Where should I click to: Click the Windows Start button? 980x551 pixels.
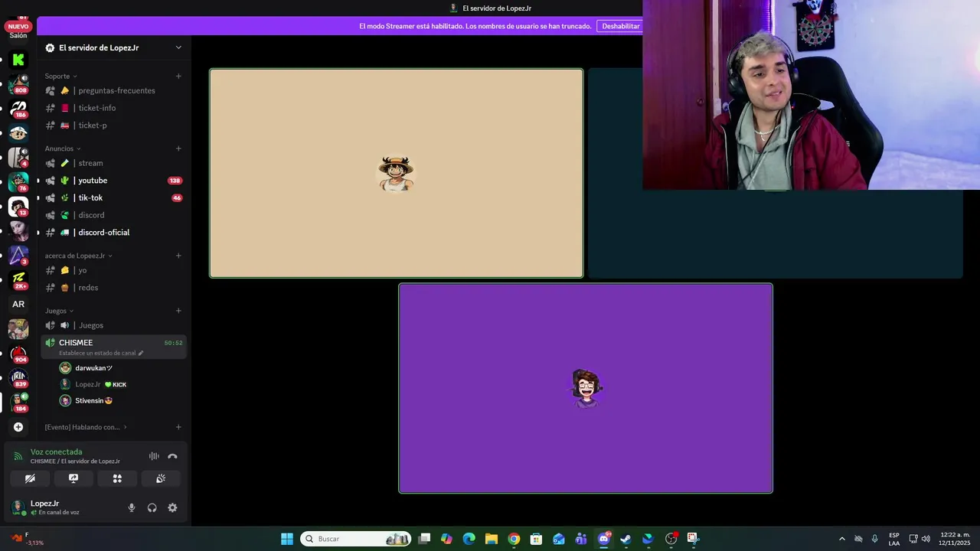pyautogui.click(x=287, y=539)
